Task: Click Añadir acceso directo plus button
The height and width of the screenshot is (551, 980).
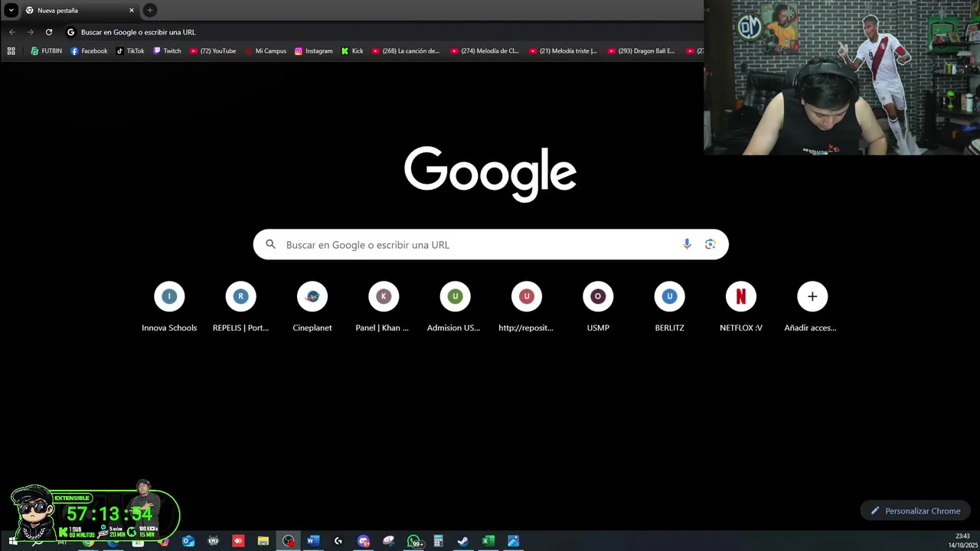Action: [x=812, y=296]
